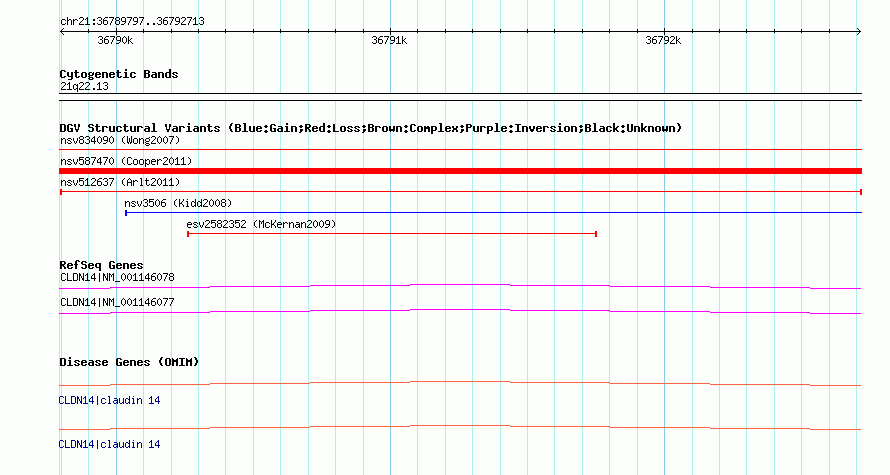Open the upper CLDN14|claudin 14 OMIM link
Viewport: 890px width, 475px height.
tap(109, 401)
